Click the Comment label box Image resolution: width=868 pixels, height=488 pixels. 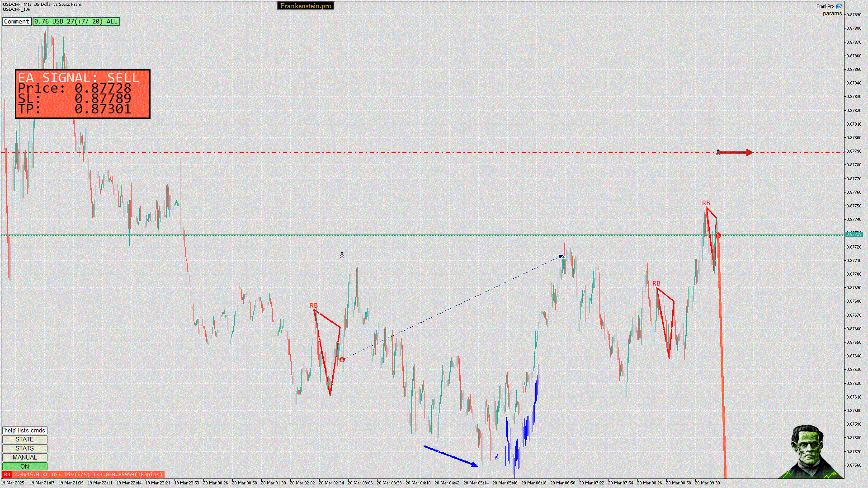click(x=17, y=21)
